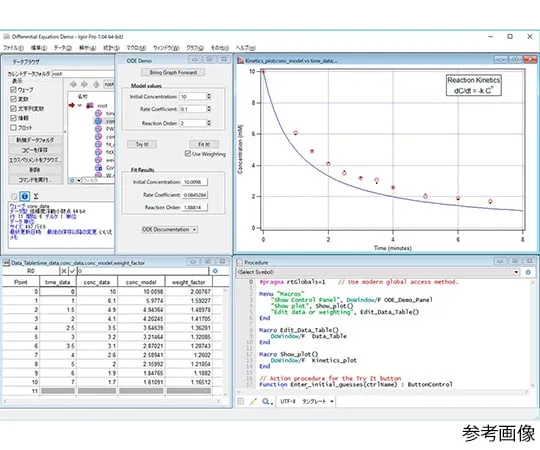Image resolution: width=540 pixels, height=450 pixels.
Task: Click the Fit it! button
Action: [204, 144]
